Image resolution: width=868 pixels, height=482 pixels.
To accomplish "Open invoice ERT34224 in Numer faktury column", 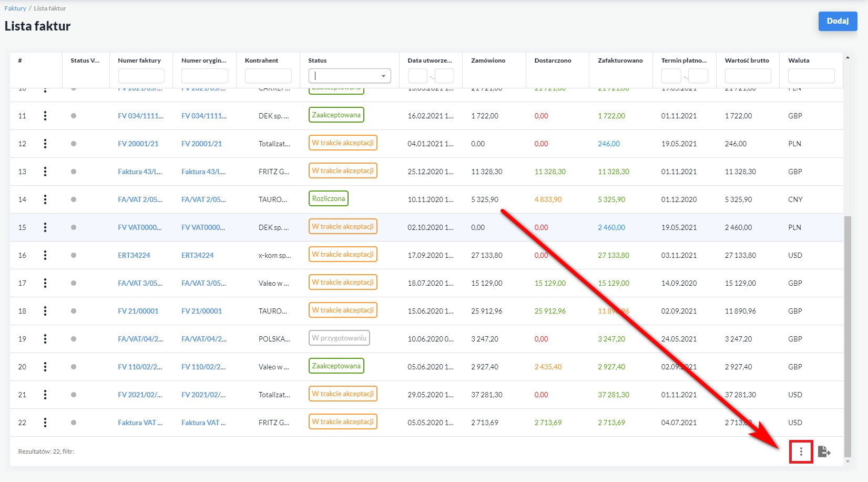I will (134, 255).
